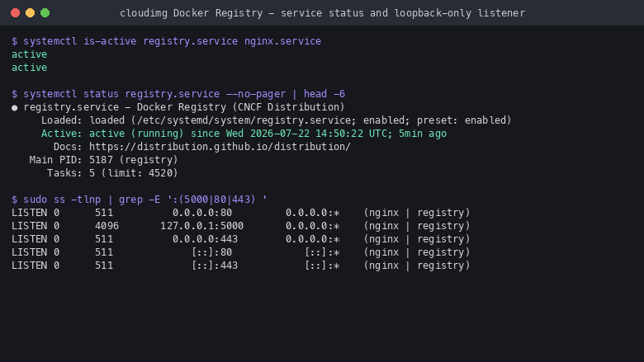Click the '0.0.0.0:443' listen address
The image size is (644, 362).
click(x=205, y=238)
